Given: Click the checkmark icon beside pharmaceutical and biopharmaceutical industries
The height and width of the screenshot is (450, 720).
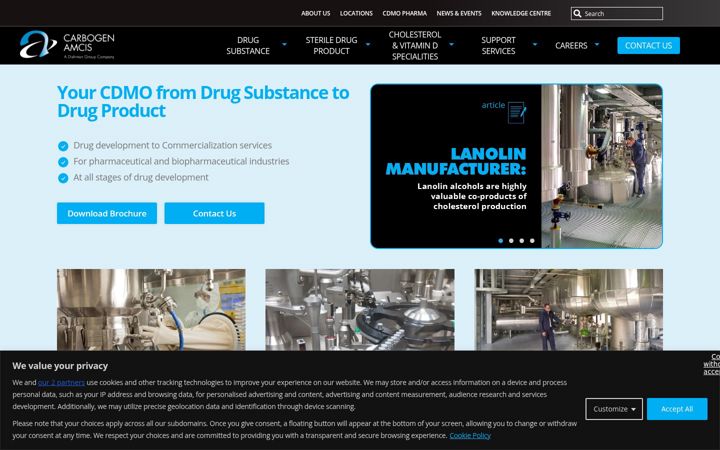Looking at the screenshot, I should click(x=63, y=162).
